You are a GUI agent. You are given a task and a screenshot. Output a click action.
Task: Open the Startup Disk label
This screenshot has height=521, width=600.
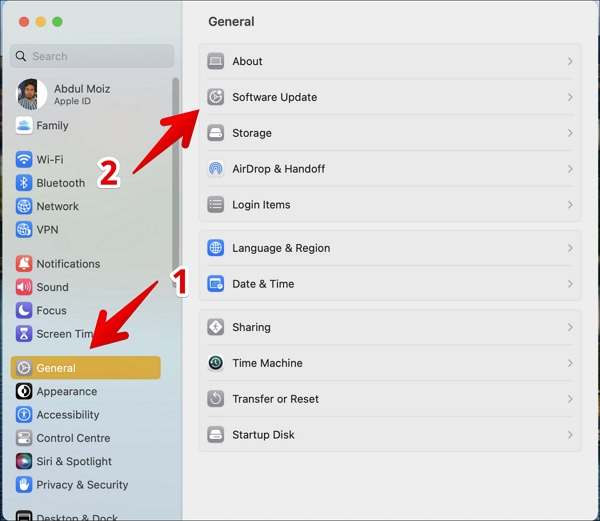click(x=263, y=435)
